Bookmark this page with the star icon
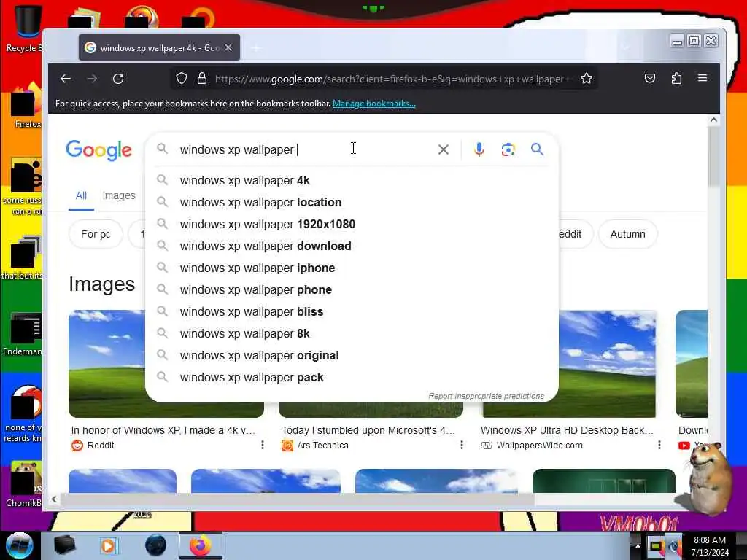 (587, 79)
